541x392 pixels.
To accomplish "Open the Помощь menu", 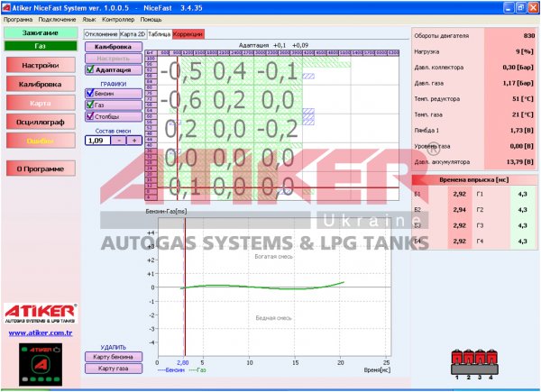I will (151, 20).
